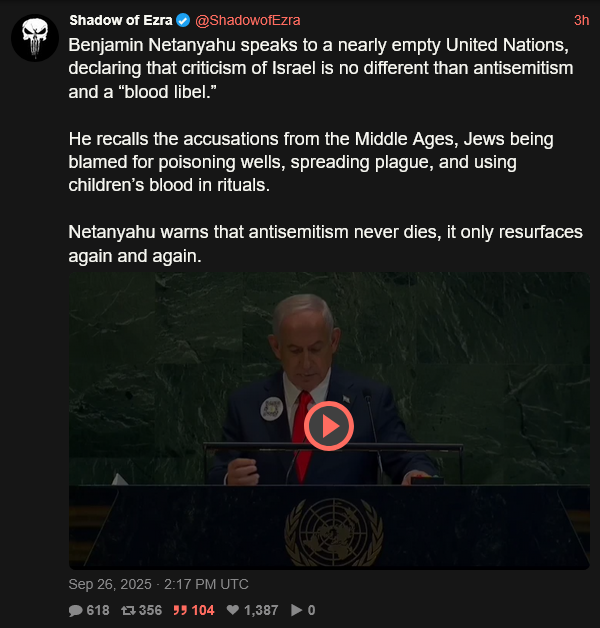Click the 1,387 likes count
Screen dimensions: 600x628
coord(261,610)
